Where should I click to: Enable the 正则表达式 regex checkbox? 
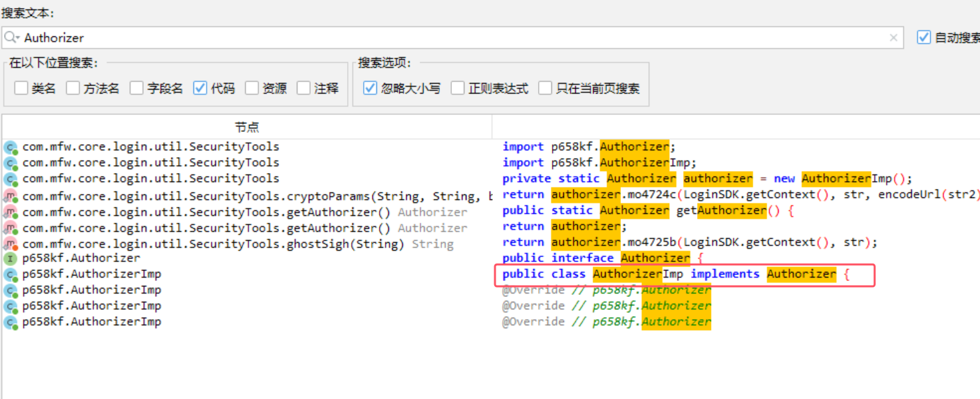coord(458,88)
